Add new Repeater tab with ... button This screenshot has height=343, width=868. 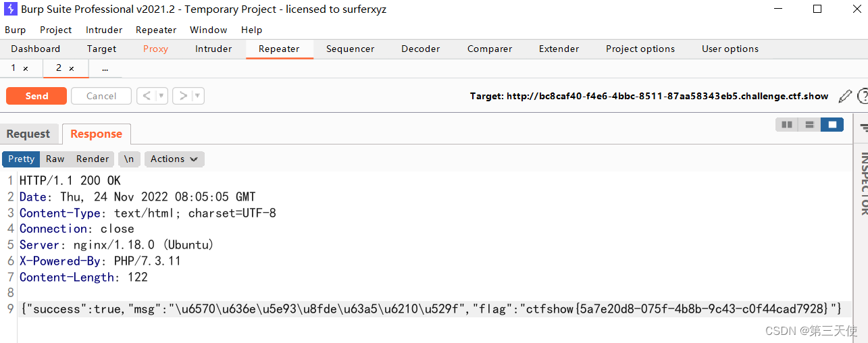[105, 68]
